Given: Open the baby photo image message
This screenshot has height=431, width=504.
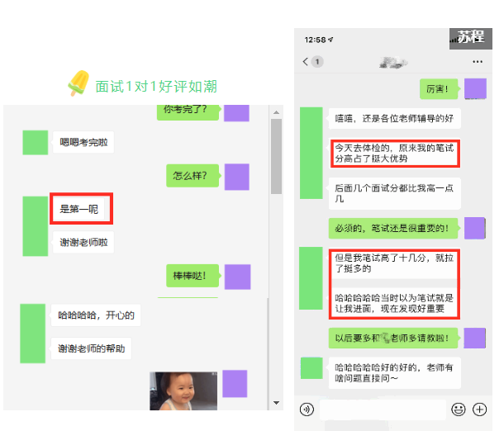Looking at the screenshot, I should click(x=183, y=391).
